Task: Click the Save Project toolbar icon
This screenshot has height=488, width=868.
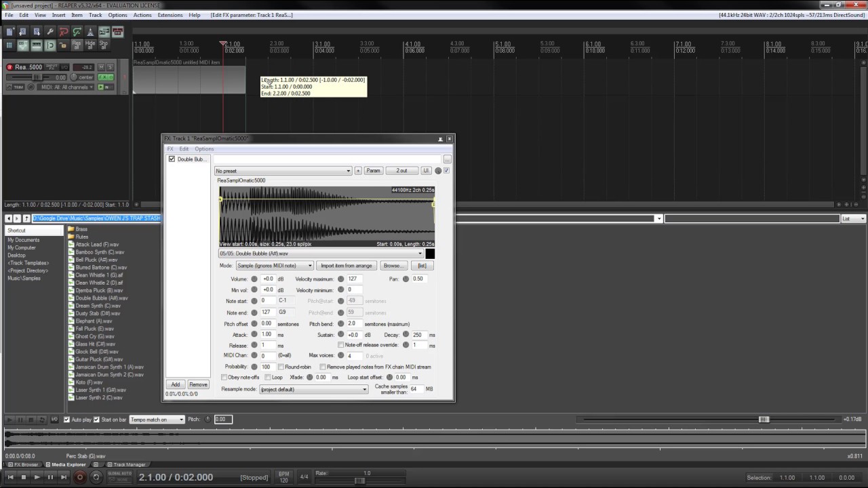Action: (37, 32)
